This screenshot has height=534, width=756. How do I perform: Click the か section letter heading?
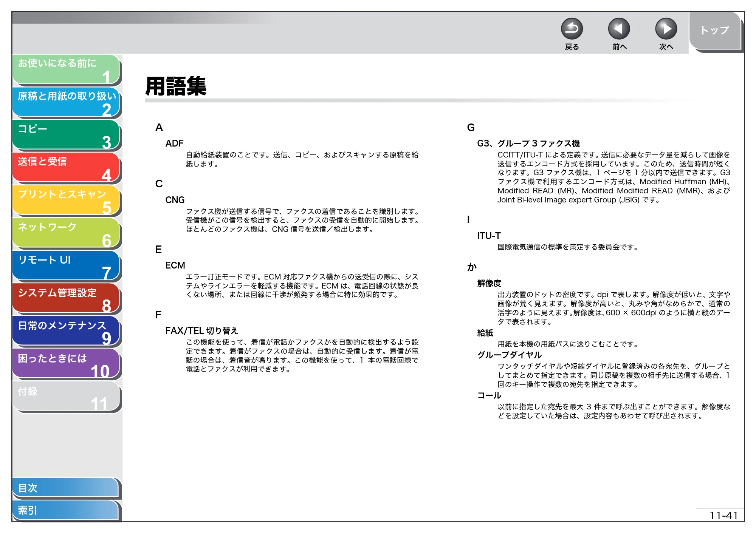[472, 267]
